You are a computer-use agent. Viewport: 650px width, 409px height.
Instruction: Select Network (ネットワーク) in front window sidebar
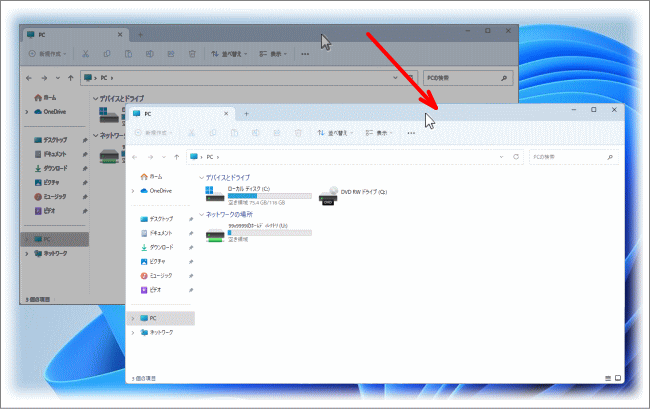pyautogui.click(x=157, y=332)
